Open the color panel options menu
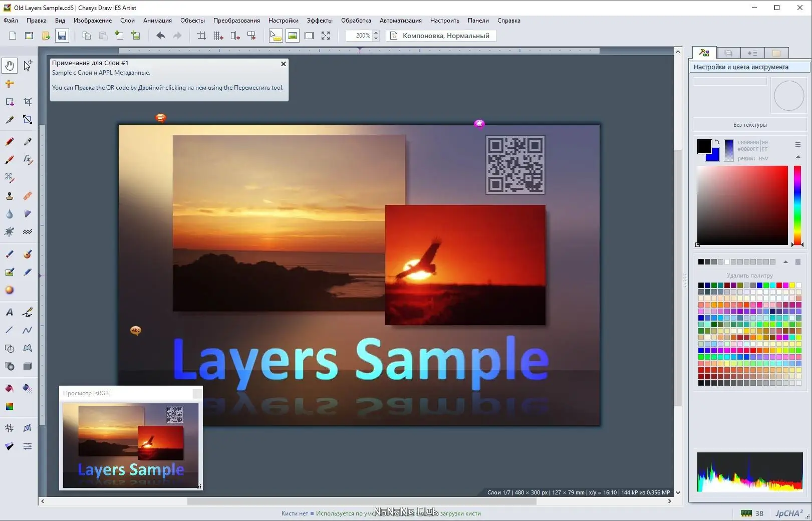 click(798, 144)
